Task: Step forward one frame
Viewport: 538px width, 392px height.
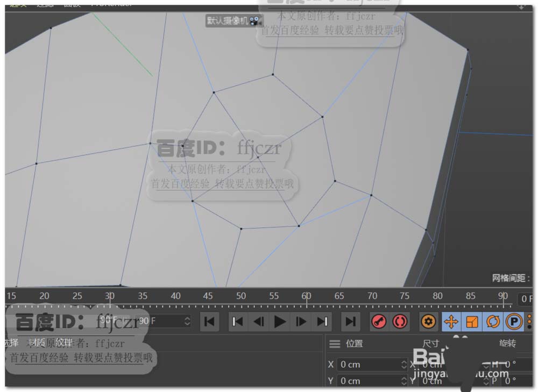Action: [301, 322]
